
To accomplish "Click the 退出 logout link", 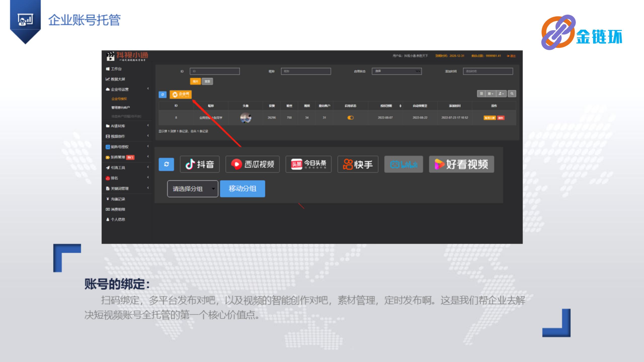I will 511,56.
